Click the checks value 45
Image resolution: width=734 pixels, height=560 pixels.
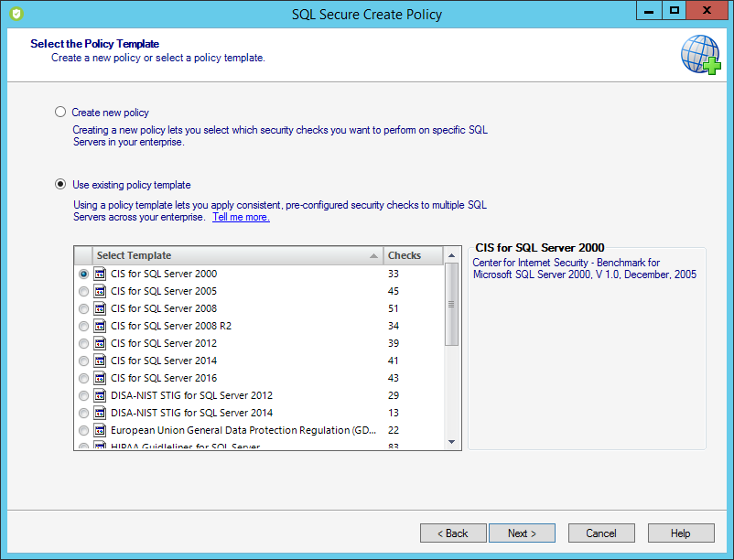click(394, 292)
